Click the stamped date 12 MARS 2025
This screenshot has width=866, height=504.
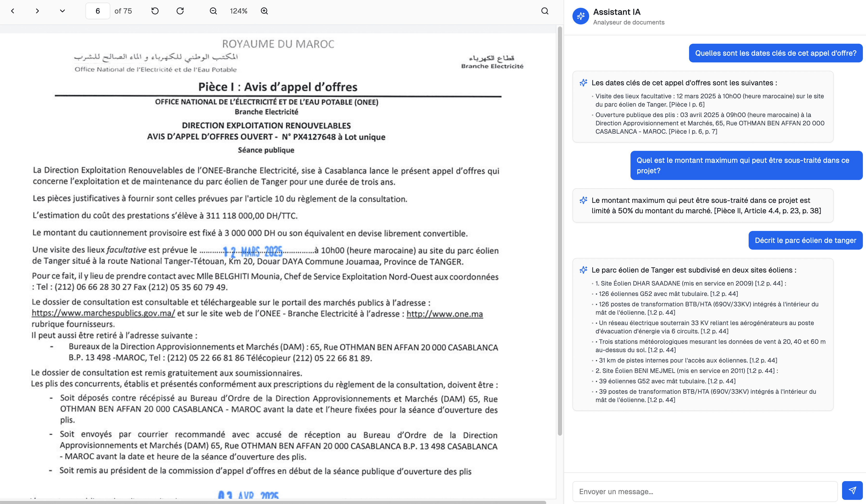coord(253,251)
